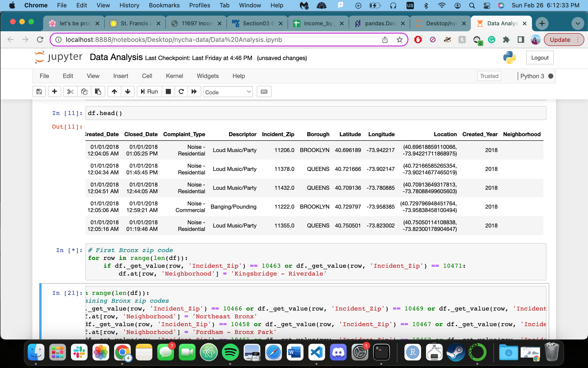Move selected cell up arrow

tap(114, 92)
